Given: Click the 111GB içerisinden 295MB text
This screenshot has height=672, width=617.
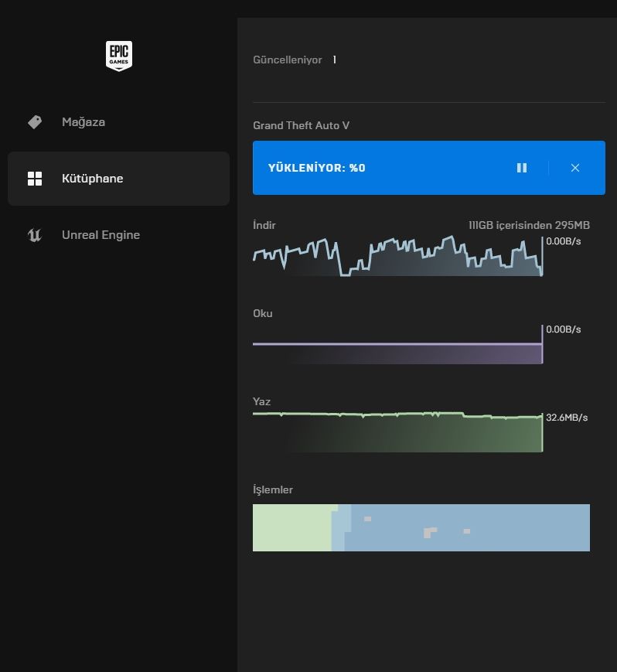Looking at the screenshot, I should pos(529,226).
